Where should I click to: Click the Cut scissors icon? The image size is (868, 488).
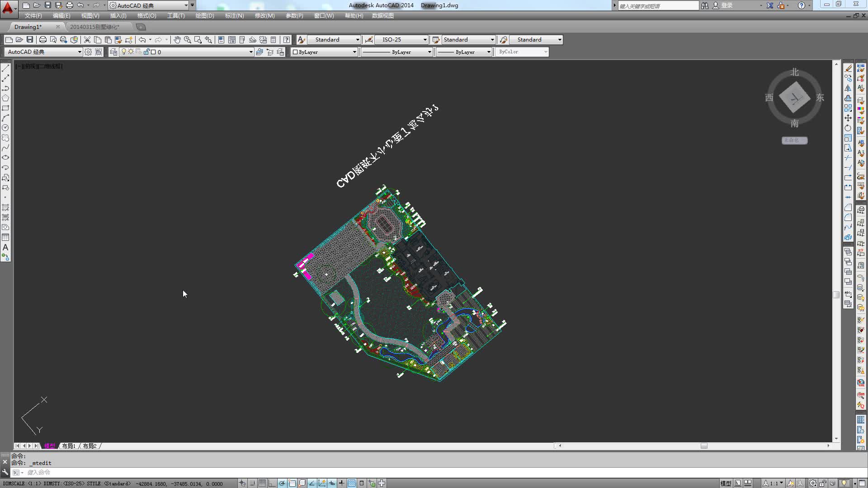[87, 40]
